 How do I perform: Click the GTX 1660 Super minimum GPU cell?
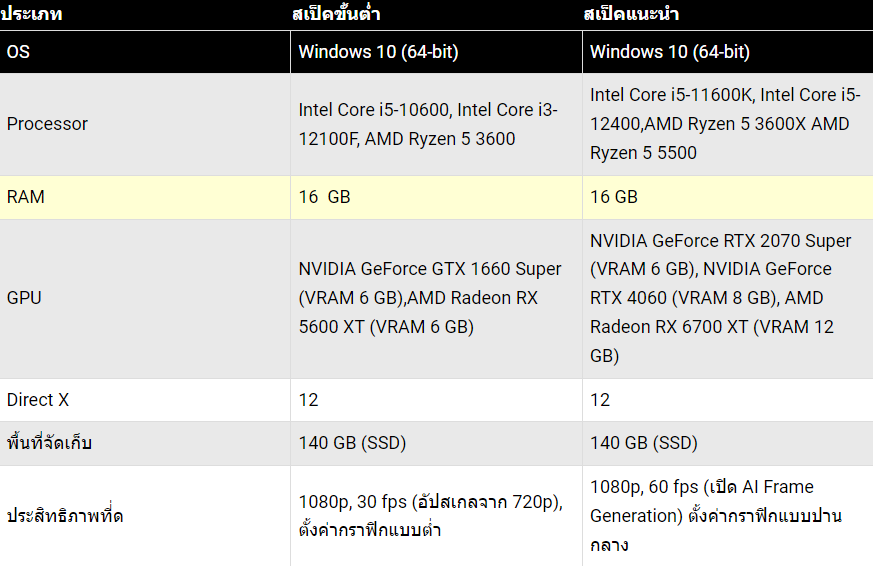tap(436, 298)
